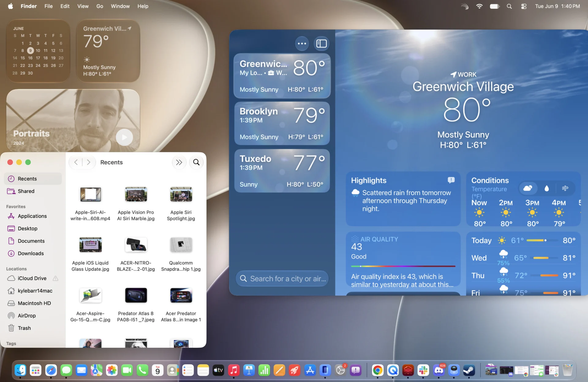Open the Greenwich Village weather widget
Screen dimensions: 588x382
click(x=108, y=51)
